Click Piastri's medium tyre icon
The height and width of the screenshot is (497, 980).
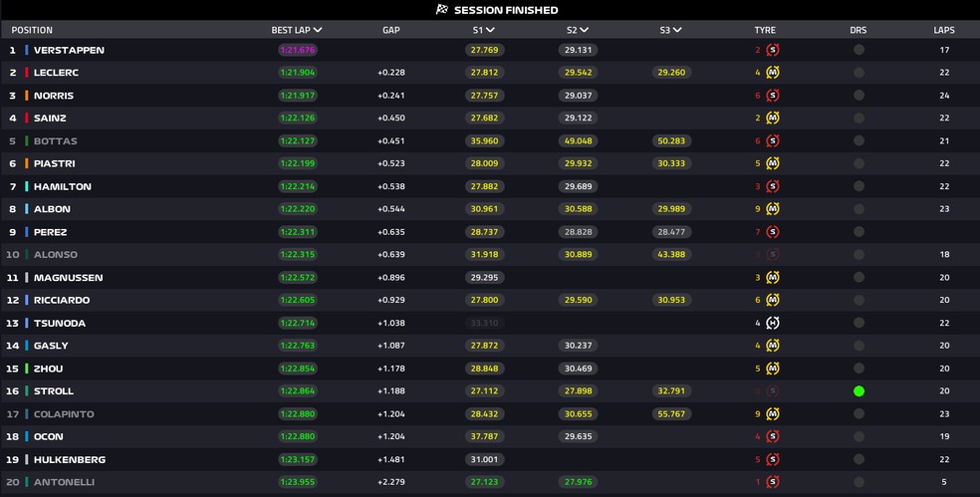coord(773,163)
